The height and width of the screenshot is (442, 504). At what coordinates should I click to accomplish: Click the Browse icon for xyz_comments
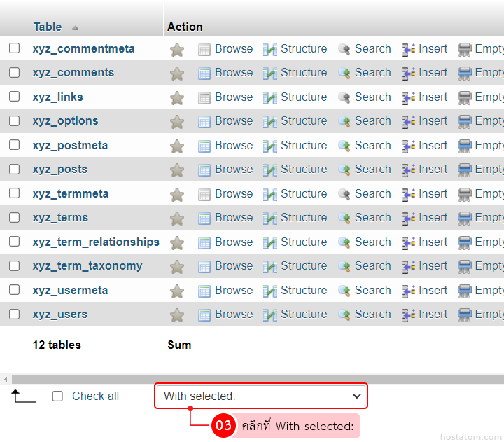204,73
